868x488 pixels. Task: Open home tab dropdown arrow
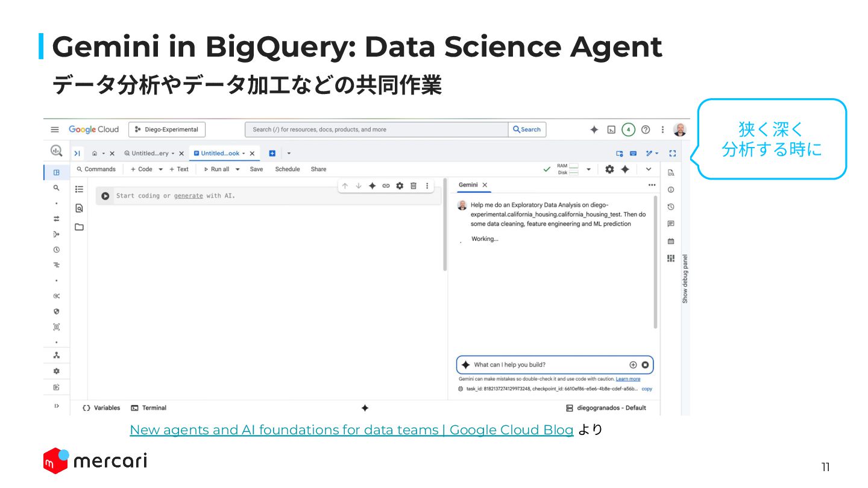pos(104,154)
